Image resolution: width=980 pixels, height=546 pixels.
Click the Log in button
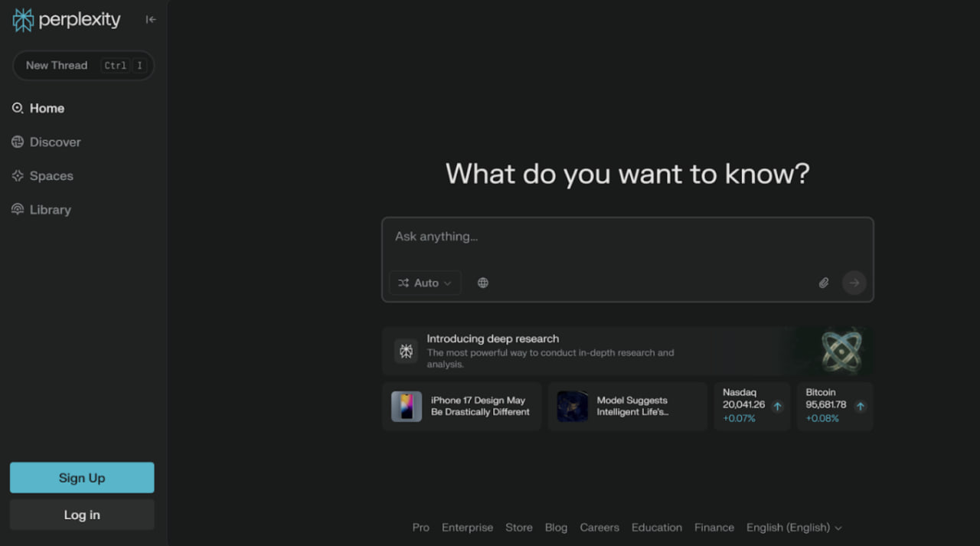(x=82, y=515)
